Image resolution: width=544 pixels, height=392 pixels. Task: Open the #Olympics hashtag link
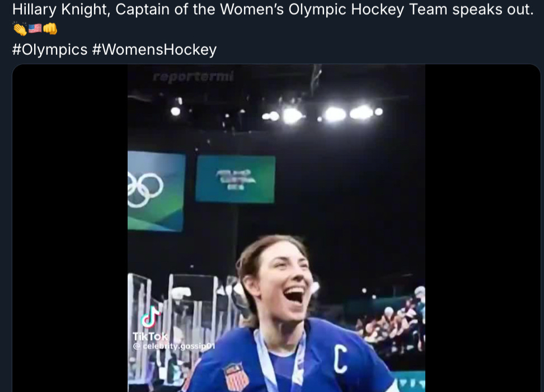(x=50, y=49)
